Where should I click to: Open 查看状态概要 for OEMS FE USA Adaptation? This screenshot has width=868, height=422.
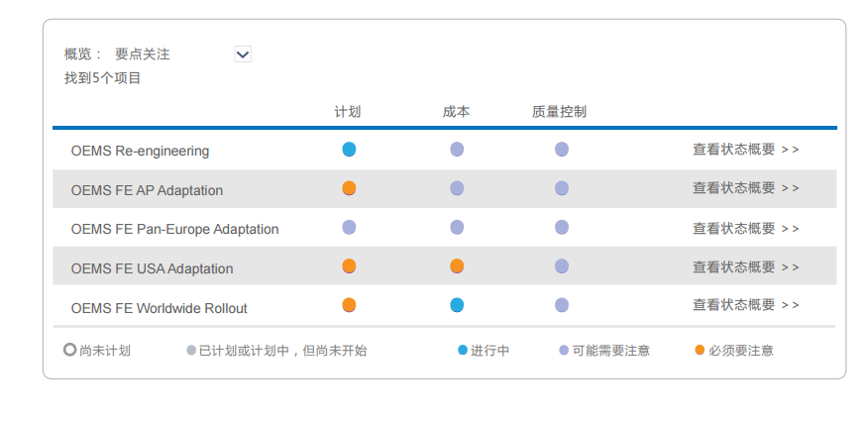coord(745,266)
